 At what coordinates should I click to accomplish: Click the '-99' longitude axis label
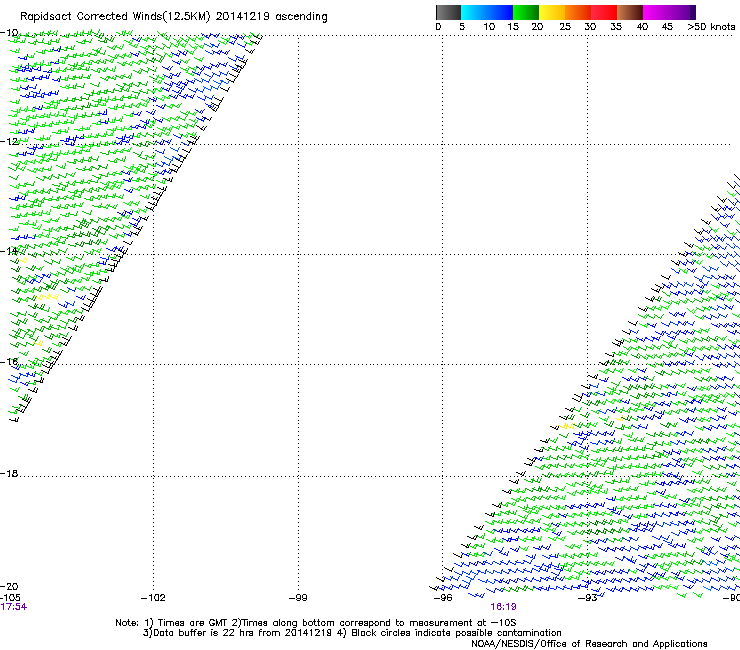click(298, 598)
